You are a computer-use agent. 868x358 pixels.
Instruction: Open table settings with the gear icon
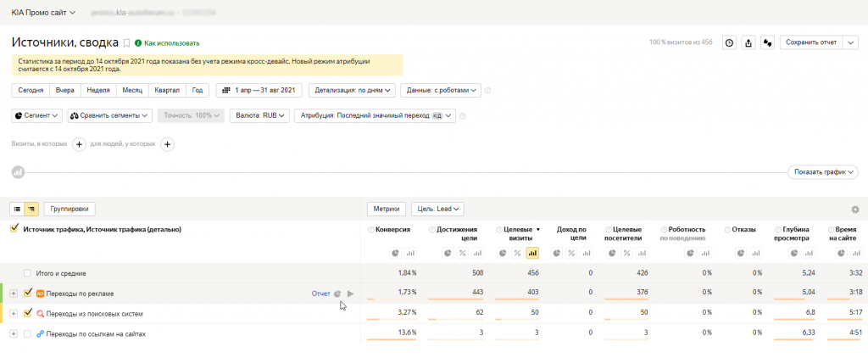(854, 210)
